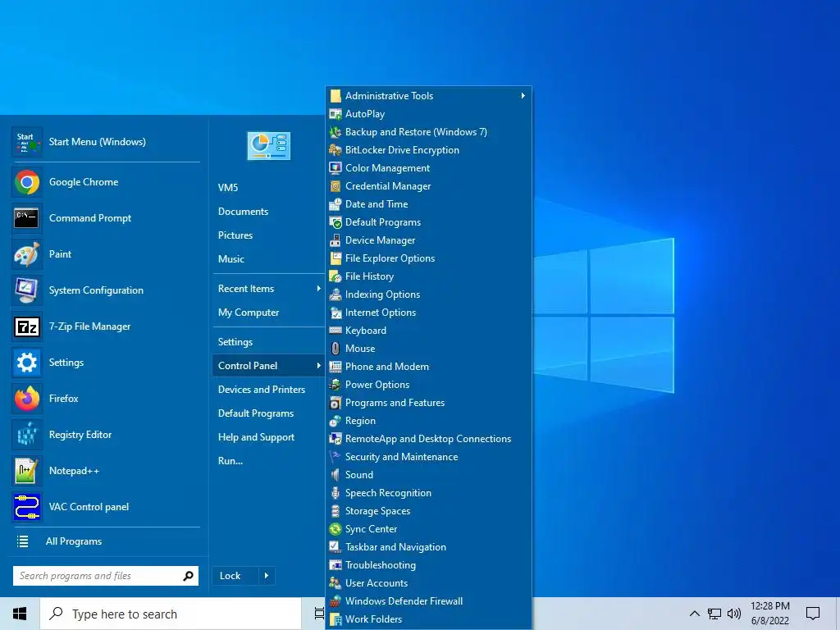Click the Mouse icon
840x630 pixels.
(336, 349)
